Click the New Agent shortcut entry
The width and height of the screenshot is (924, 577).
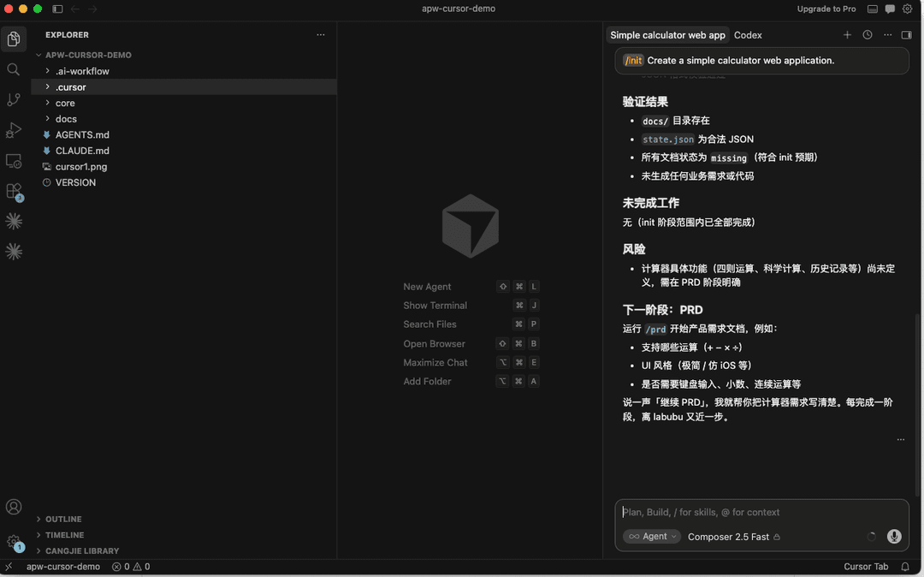tap(471, 287)
